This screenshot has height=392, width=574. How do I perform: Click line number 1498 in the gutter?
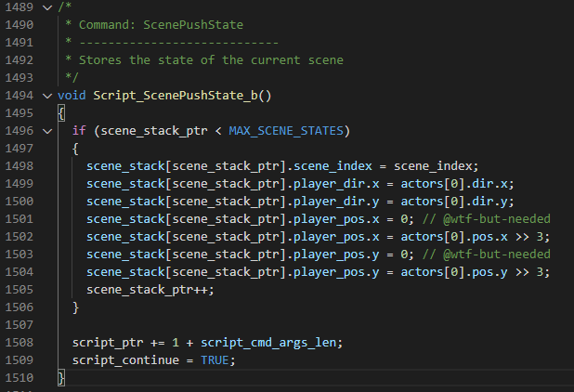pyautogui.click(x=20, y=166)
